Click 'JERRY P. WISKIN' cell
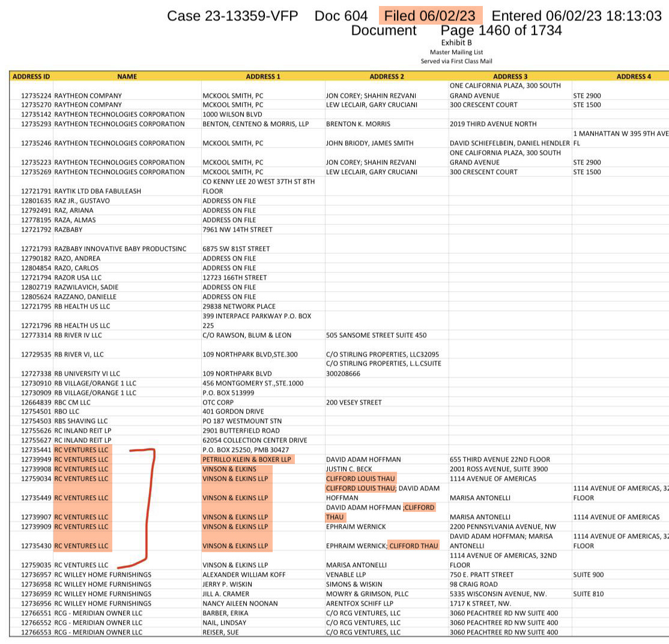669x644 pixels. pyautogui.click(x=228, y=585)
